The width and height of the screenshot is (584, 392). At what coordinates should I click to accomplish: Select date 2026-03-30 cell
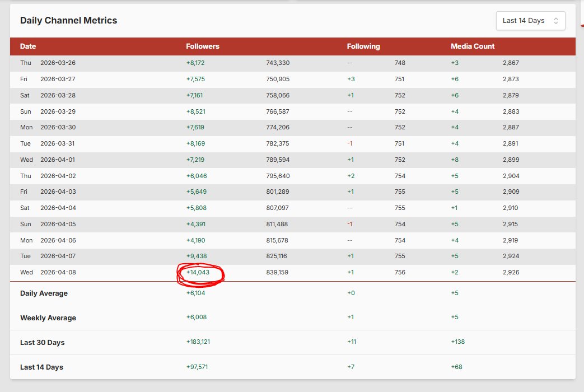pos(58,127)
